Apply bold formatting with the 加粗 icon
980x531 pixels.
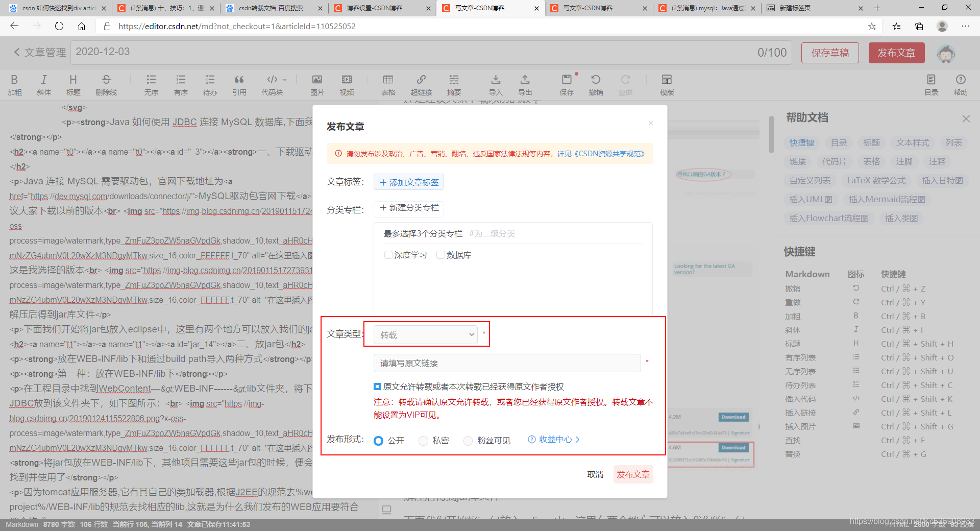pyautogui.click(x=14, y=85)
